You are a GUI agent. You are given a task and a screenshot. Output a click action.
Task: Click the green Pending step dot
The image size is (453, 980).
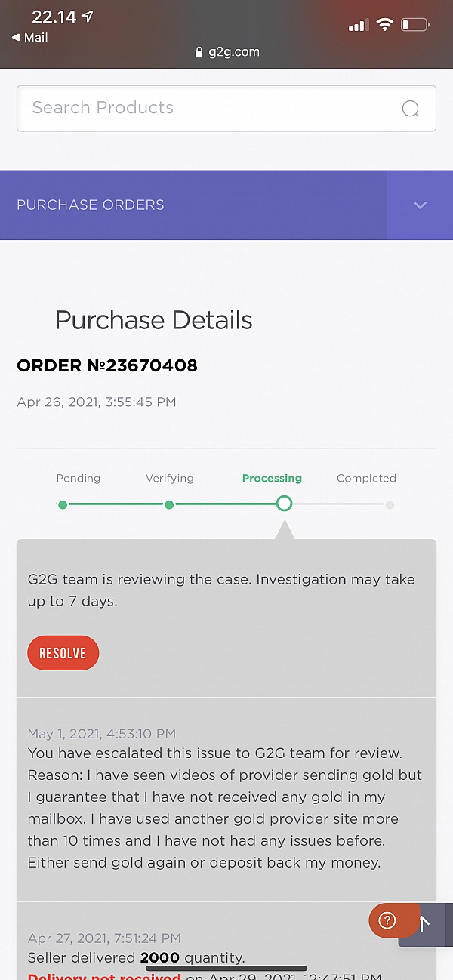63,504
